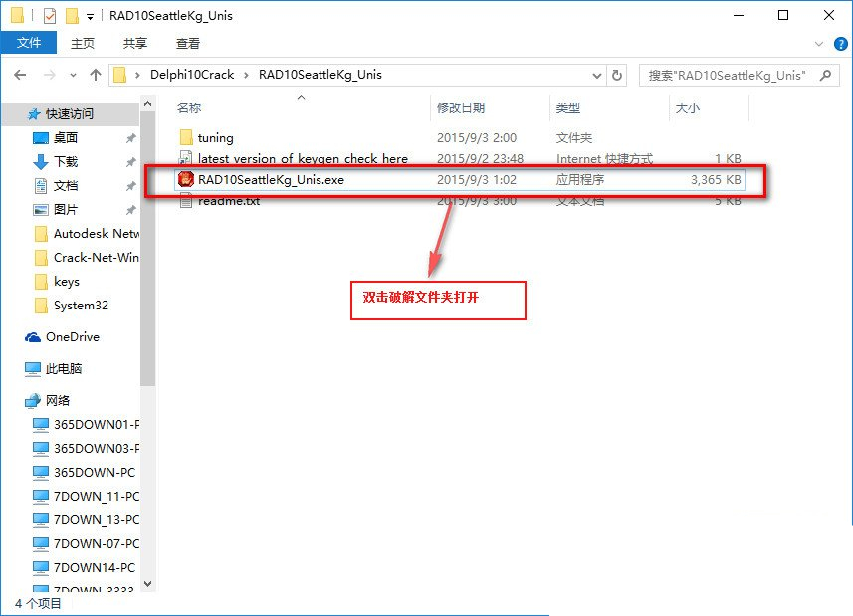Switch to the 主页 ribbon tab
The width and height of the screenshot is (853, 616).
tap(83, 43)
